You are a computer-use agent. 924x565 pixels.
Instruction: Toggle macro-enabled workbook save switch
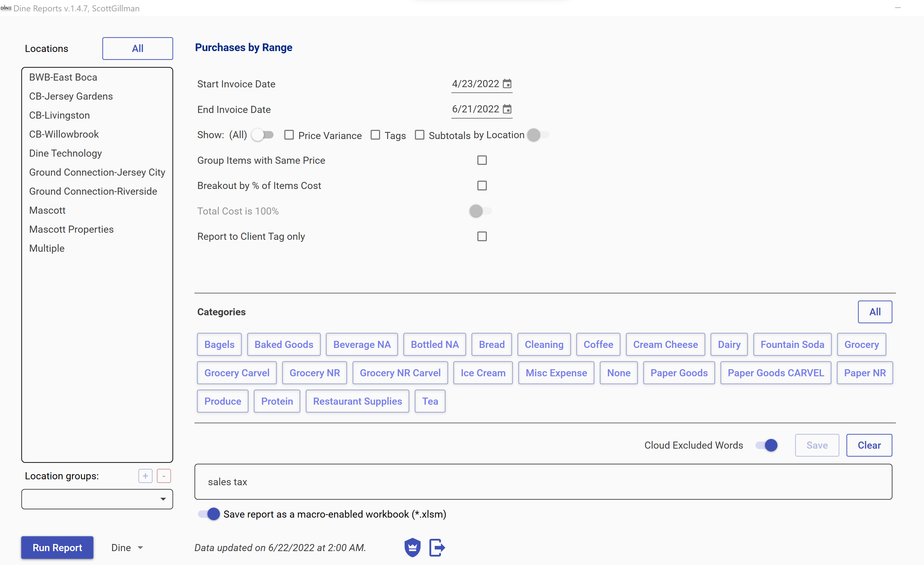(209, 514)
